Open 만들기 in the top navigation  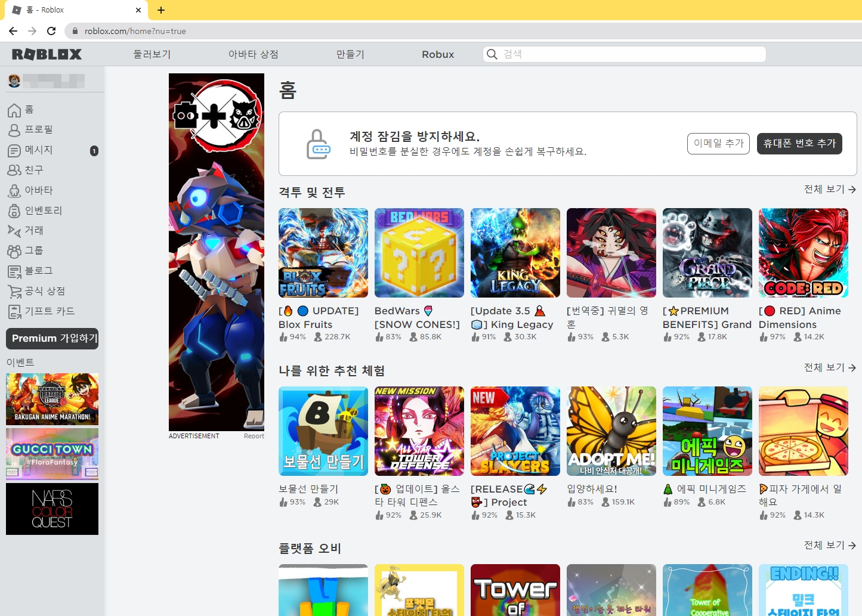[x=350, y=54]
